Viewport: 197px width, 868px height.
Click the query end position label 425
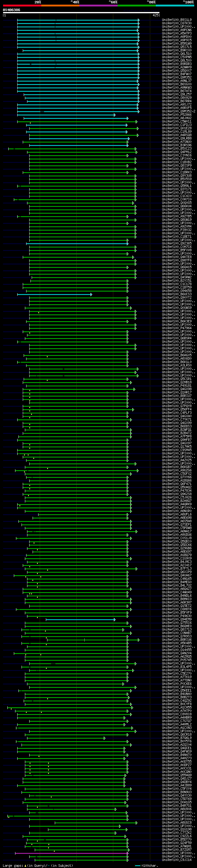[x=155, y=15]
